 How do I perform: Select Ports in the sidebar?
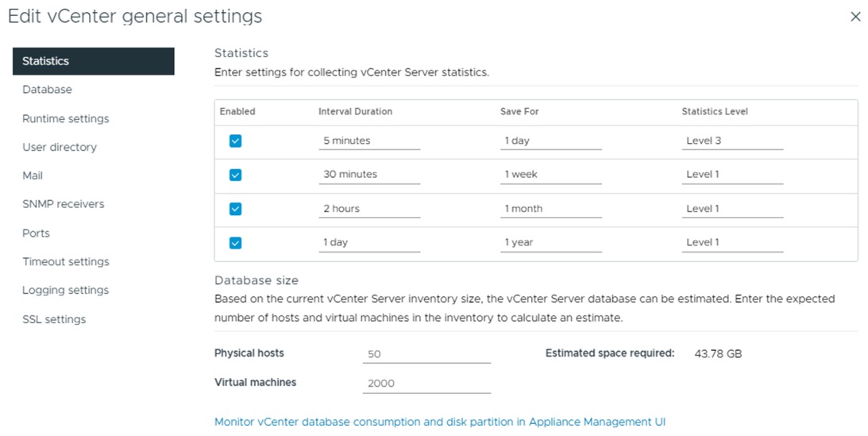(36, 233)
